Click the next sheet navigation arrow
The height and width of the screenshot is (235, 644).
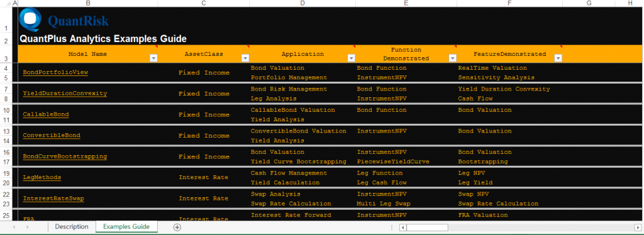28,227
